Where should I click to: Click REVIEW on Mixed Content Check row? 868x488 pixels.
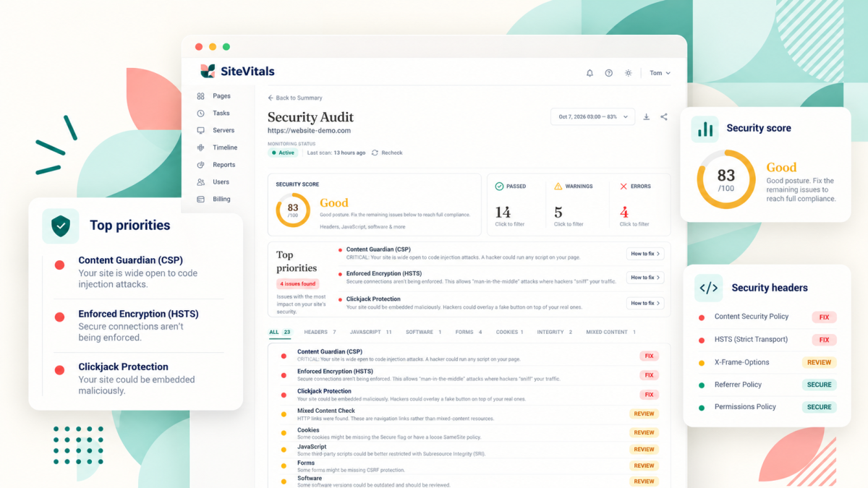click(644, 414)
